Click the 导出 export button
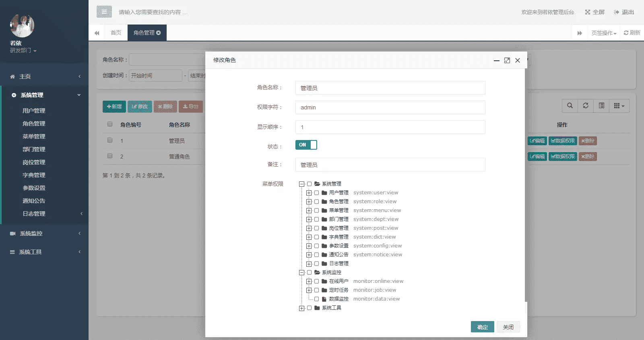 191,107
